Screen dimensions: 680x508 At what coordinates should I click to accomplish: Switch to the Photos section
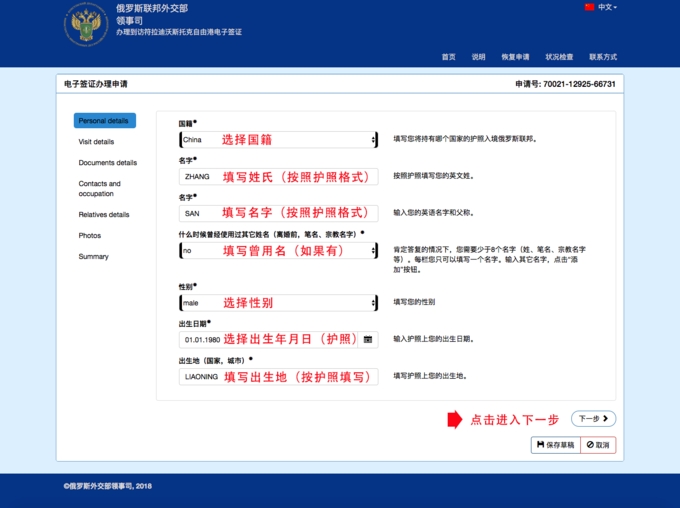coord(90,236)
